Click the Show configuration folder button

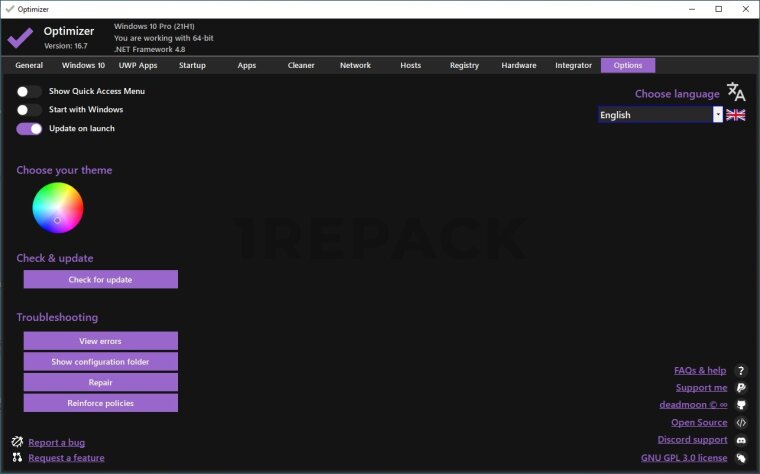pyautogui.click(x=100, y=361)
